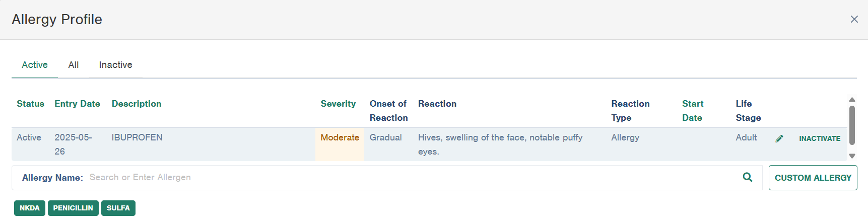Click the table scrollbar down arrow
The height and width of the screenshot is (223, 868).
tap(852, 156)
